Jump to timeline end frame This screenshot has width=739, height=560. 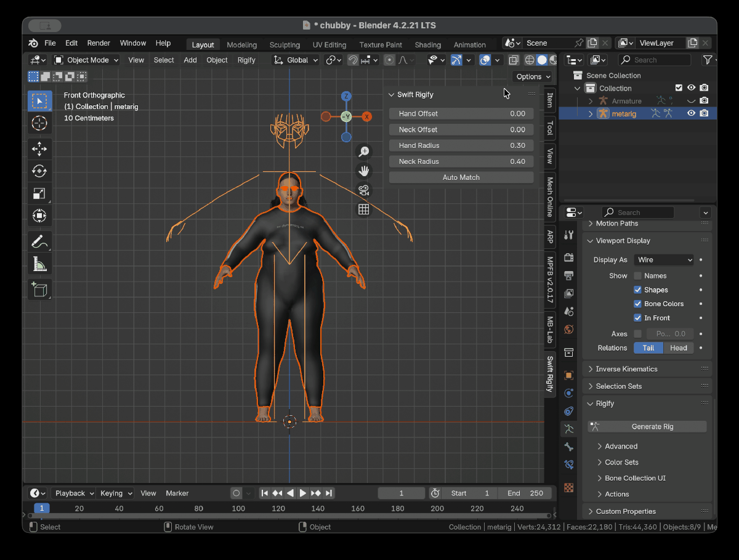329,493
